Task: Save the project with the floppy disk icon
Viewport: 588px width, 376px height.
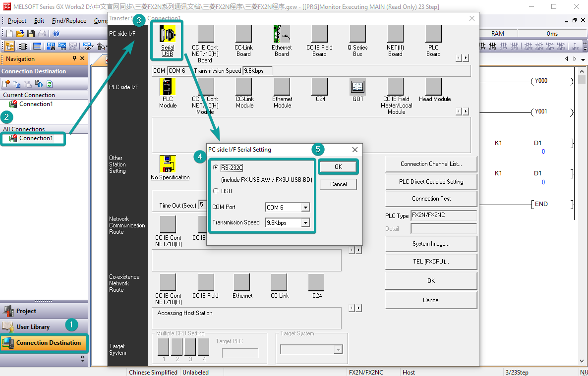Action: (31, 34)
